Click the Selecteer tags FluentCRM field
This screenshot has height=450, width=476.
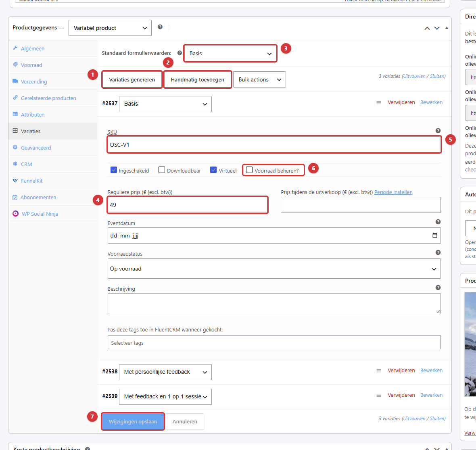point(274,343)
